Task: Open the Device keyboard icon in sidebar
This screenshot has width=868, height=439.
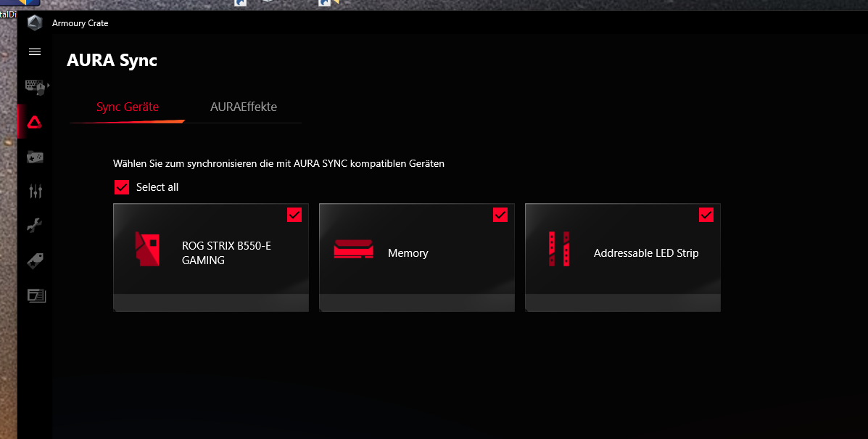Action: [x=35, y=88]
